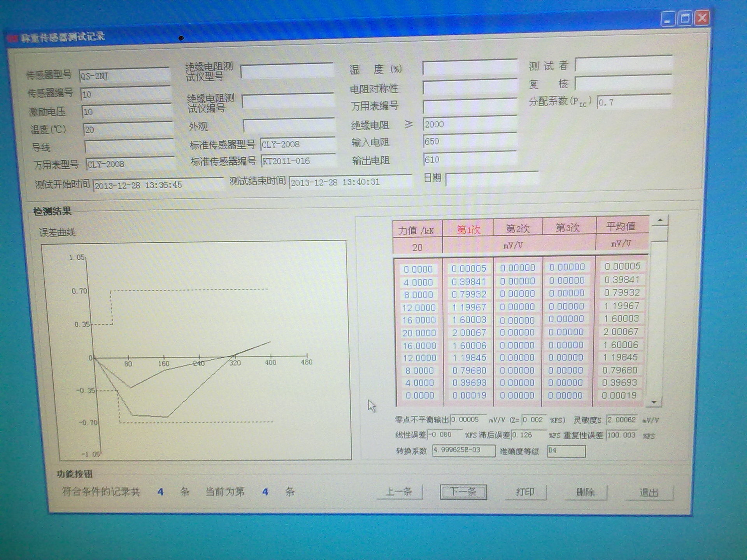Click the 日期 (date) input field

click(491, 179)
